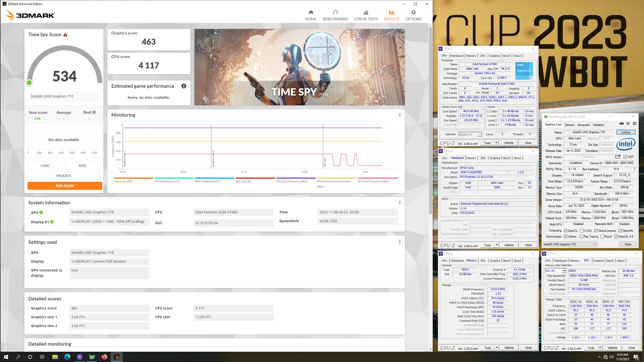Go to 3DMark HOME

[x=311, y=15]
